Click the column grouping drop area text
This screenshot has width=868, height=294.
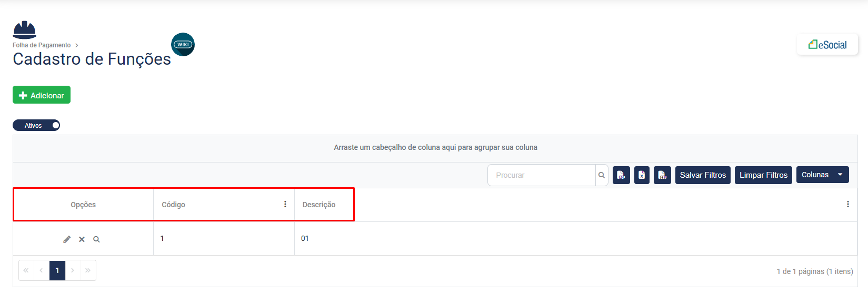(x=435, y=147)
